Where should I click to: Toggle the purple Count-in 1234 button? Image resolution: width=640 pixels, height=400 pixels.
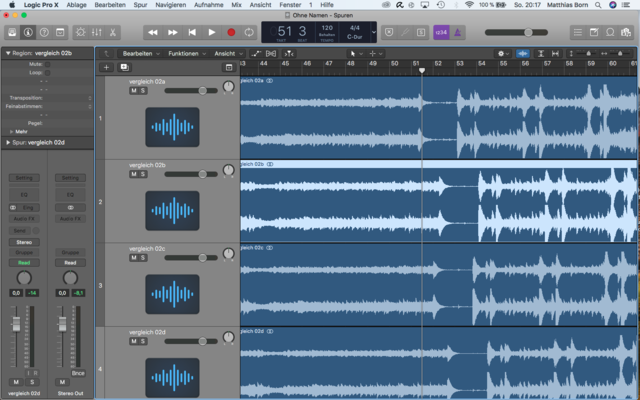[x=441, y=33]
